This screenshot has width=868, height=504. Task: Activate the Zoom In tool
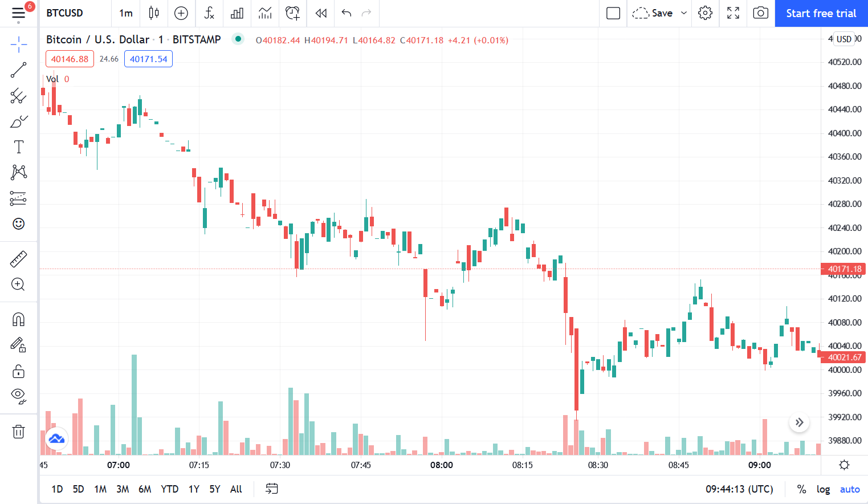(x=18, y=284)
